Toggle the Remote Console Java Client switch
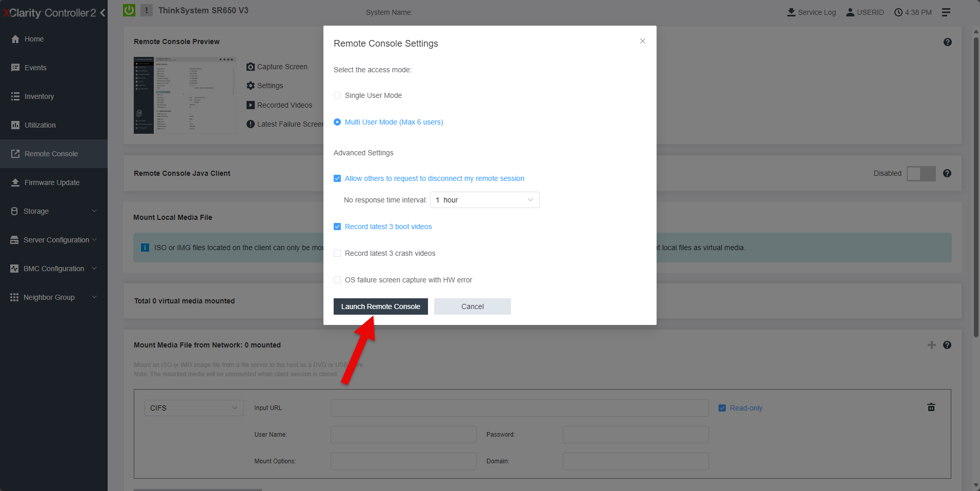 (x=921, y=174)
